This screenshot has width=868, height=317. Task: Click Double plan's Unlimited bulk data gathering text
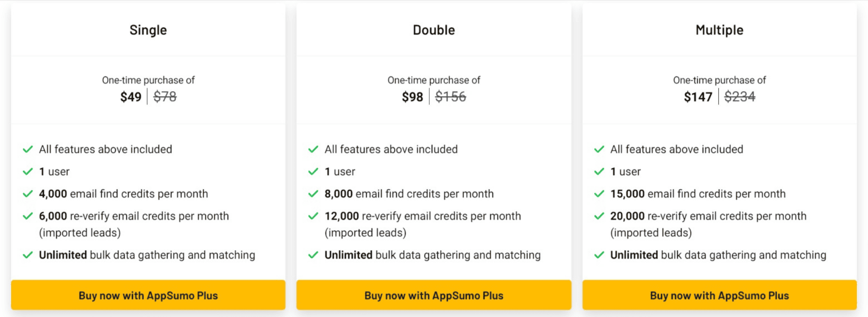433,255
